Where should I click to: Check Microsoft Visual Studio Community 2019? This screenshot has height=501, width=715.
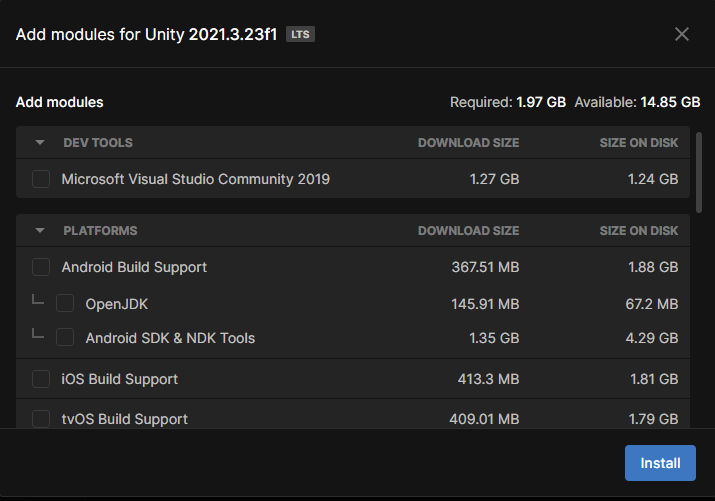pos(41,179)
